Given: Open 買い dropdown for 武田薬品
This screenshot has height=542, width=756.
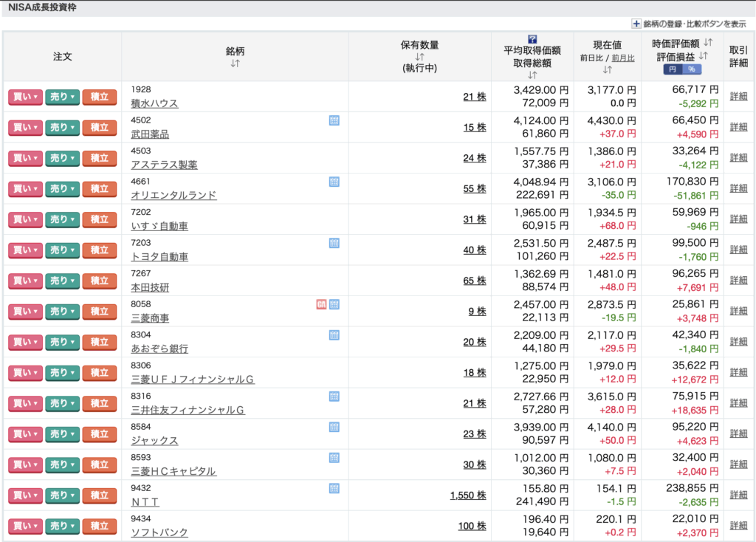Looking at the screenshot, I should (x=26, y=128).
